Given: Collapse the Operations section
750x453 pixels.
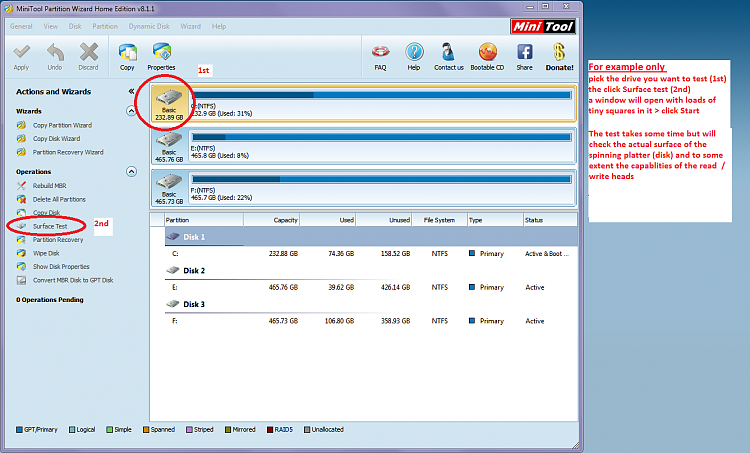Looking at the screenshot, I should [x=131, y=172].
